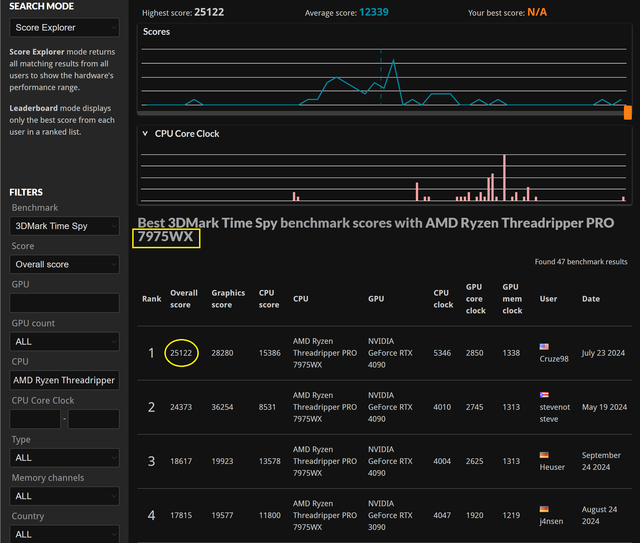This screenshot has height=543, width=640.
Task: Open the Score Explorer search mode dropdown
Action: 64,28
